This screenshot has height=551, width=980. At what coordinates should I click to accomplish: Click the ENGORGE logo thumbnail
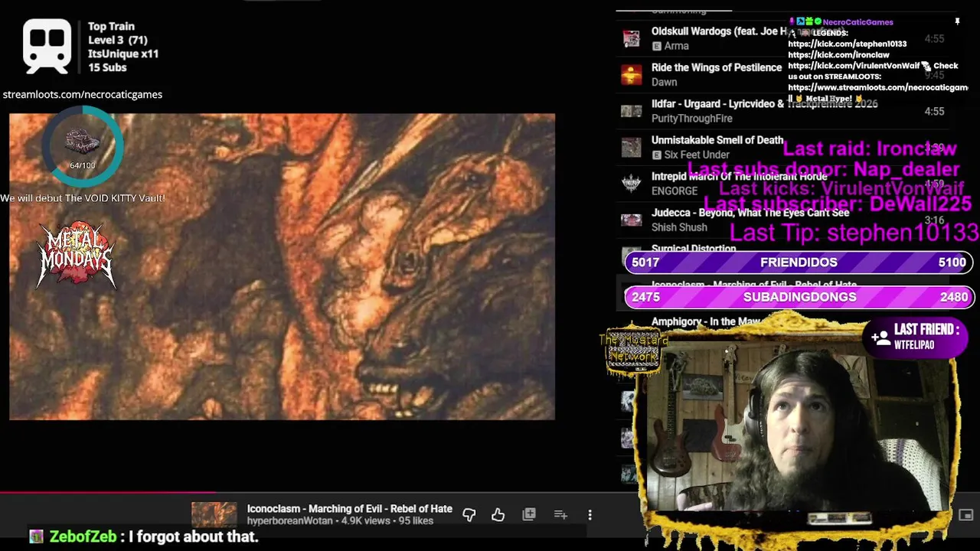[x=631, y=184]
